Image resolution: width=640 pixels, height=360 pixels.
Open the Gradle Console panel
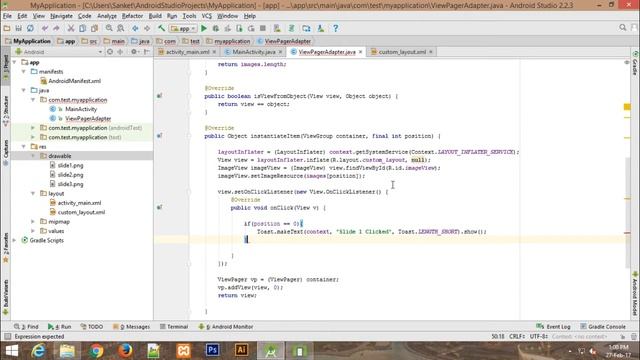(603, 327)
